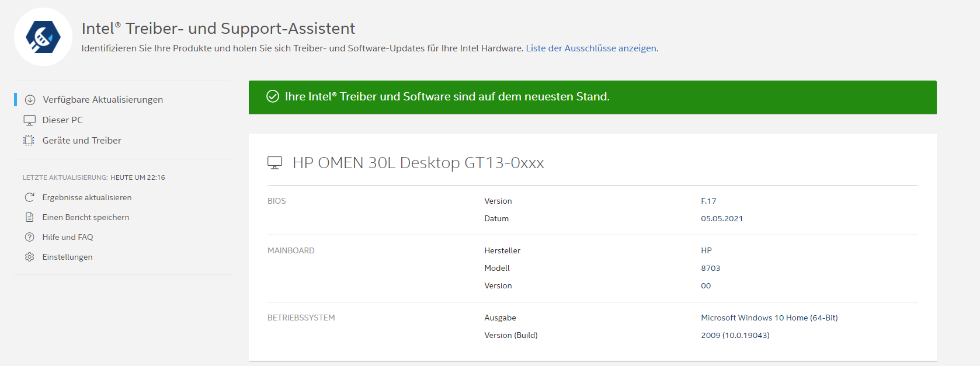
Task: Open Hilfe und FAQ
Action: tap(68, 237)
